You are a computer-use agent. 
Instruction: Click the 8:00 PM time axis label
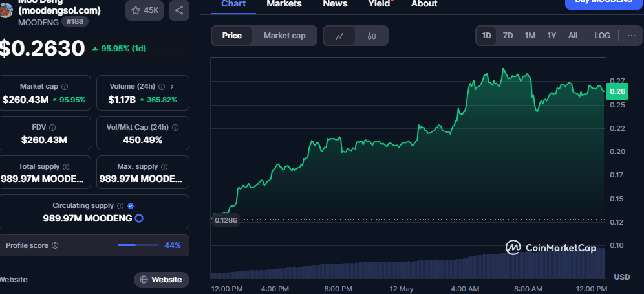coord(338,289)
